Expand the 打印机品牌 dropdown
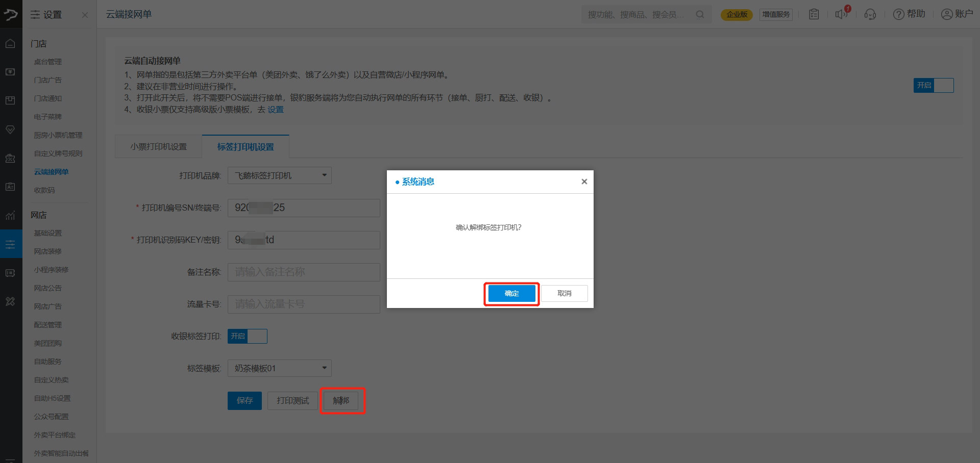The image size is (980, 463). (x=279, y=175)
